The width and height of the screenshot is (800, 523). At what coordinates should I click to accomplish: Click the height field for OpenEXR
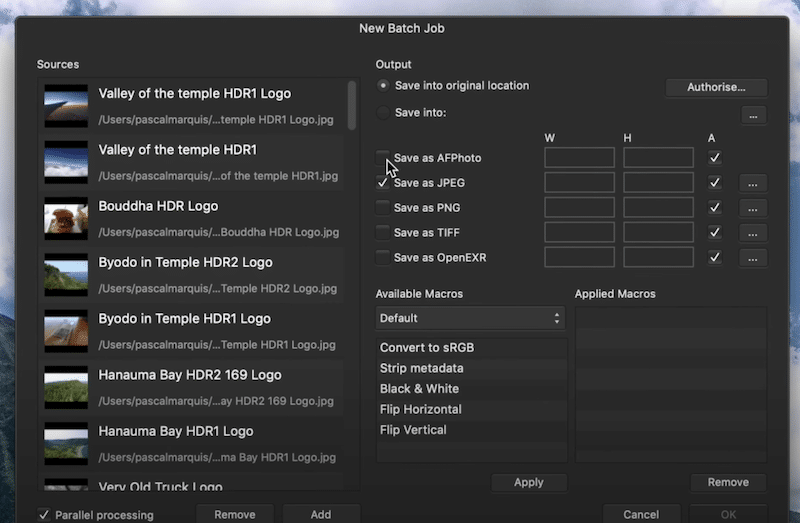click(x=658, y=258)
